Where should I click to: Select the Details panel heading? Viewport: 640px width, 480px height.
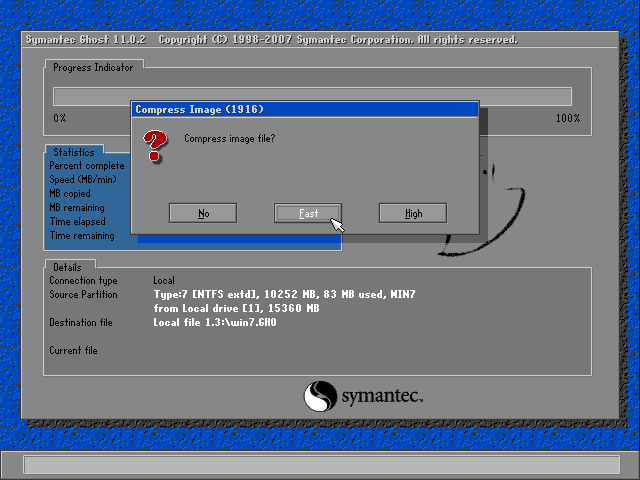[x=68, y=268]
